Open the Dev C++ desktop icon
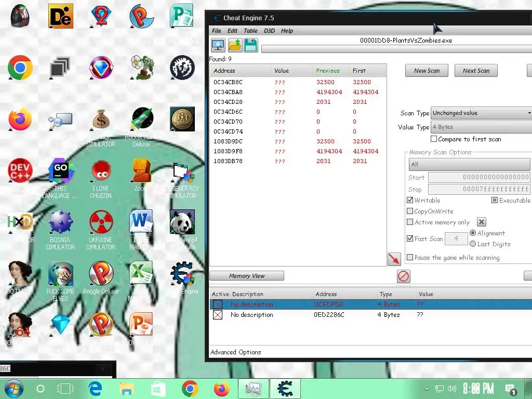 coord(20,170)
